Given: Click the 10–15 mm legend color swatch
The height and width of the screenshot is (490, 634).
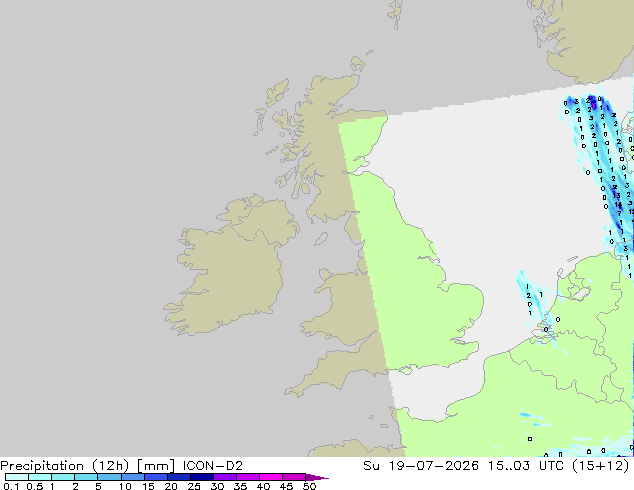Looking at the screenshot, I should pos(133,477).
